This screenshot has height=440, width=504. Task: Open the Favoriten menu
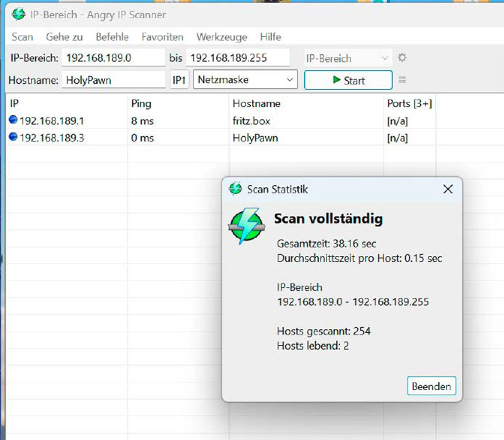tap(162, 37)
